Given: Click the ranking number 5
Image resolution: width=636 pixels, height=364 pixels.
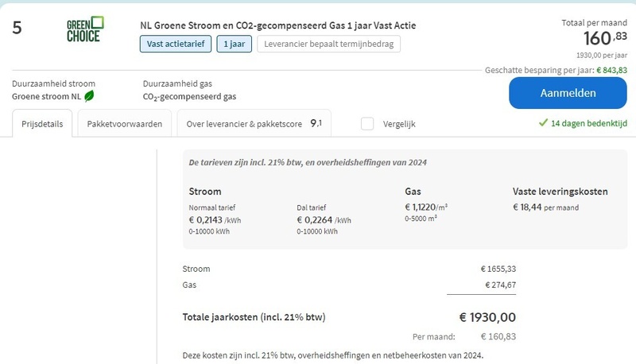Looking at the screenshot, I should click(x=17, y=28).
